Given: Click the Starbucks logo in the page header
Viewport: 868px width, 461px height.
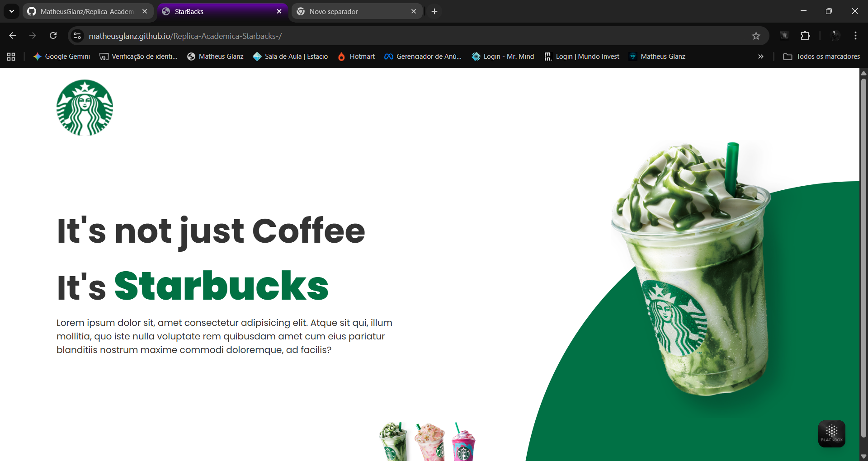Looking at the screenshot, I should click(x=85, y=108).
